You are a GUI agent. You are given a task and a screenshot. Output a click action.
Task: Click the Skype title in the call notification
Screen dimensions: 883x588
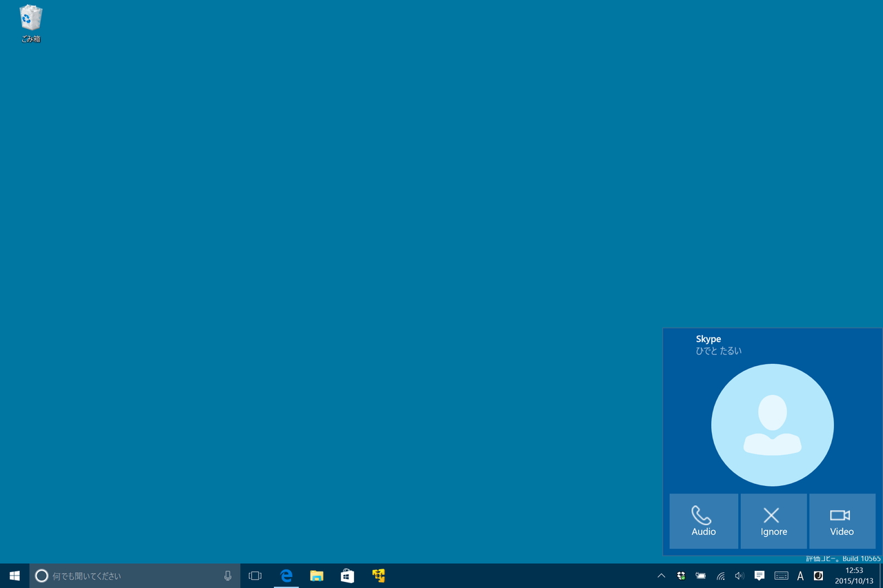point(708,339)
